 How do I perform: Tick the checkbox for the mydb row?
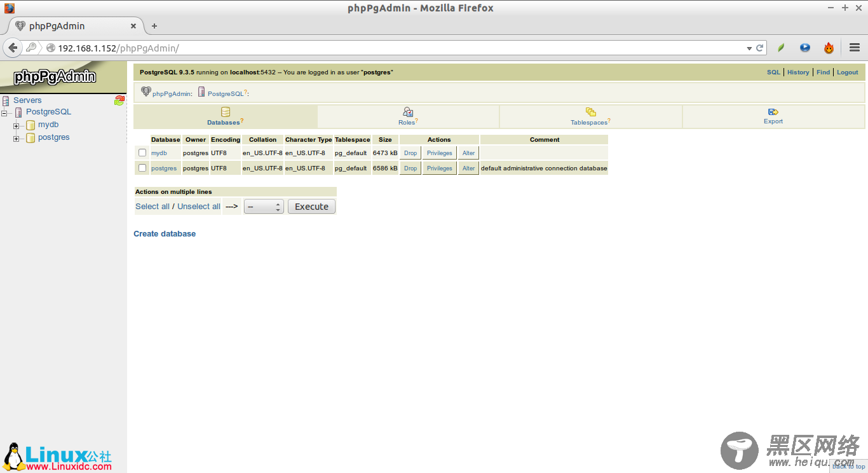(x=142, y=153)
